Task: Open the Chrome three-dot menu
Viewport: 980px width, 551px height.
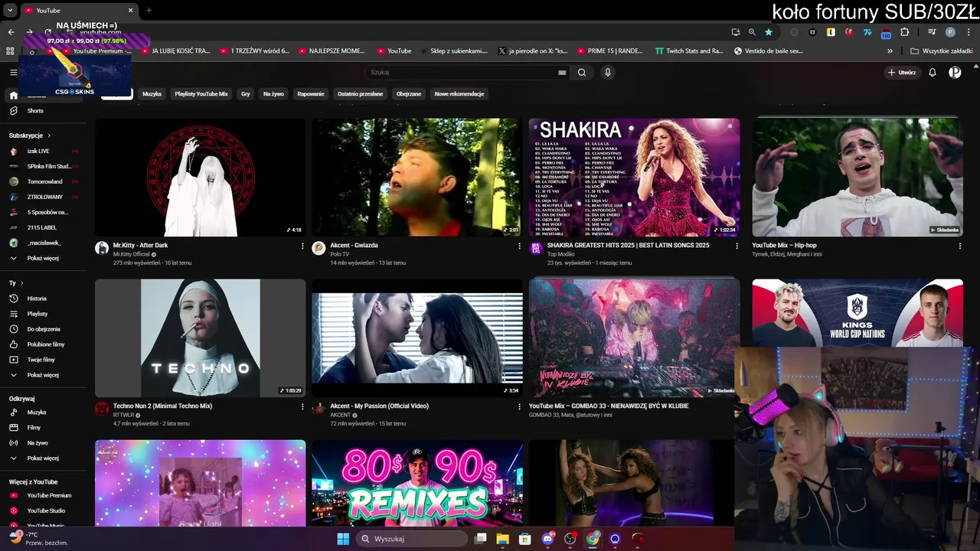Action: pos(969,32)
